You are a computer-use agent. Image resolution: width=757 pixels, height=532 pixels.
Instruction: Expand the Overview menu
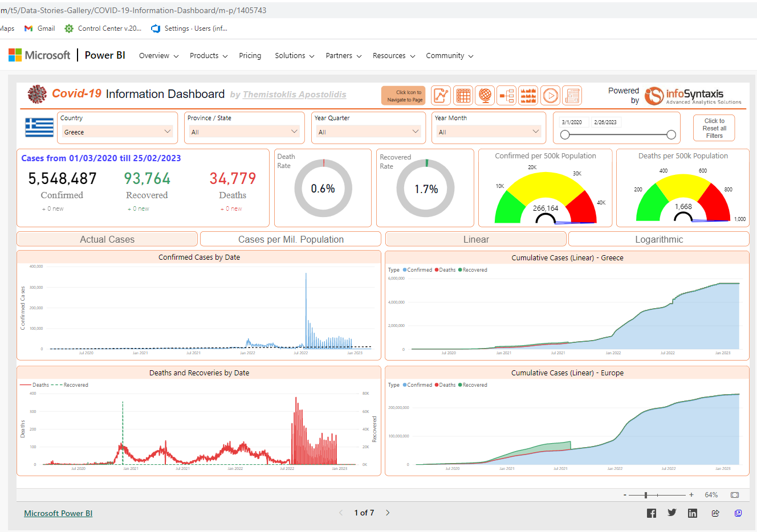tap(158, 56)
